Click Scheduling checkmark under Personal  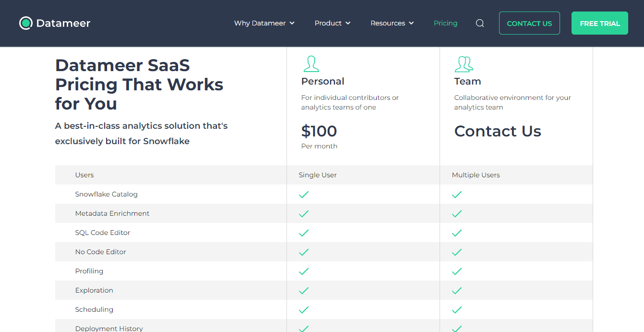click(x=304, y=309)
